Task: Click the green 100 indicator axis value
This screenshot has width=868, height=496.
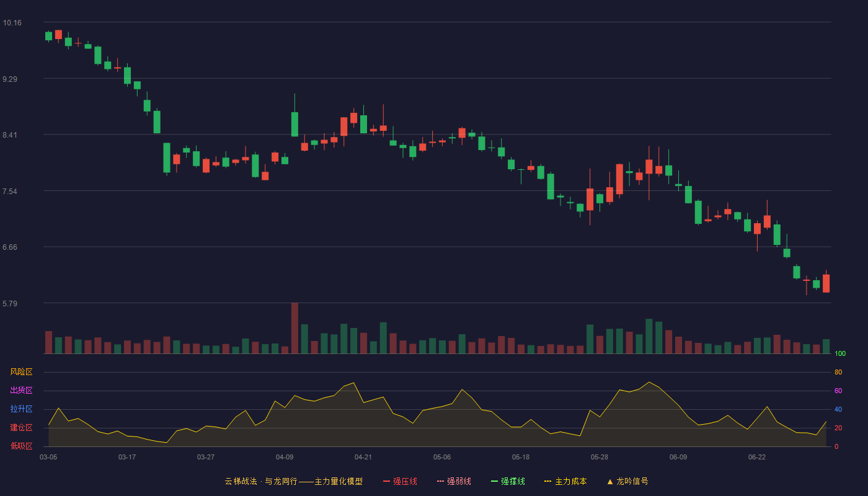Action: pos(840,353)
